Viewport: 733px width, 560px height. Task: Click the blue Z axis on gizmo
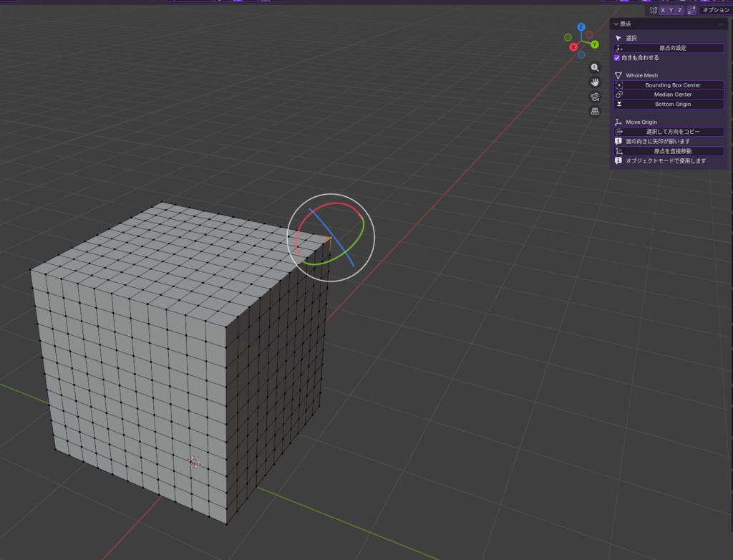581,27
